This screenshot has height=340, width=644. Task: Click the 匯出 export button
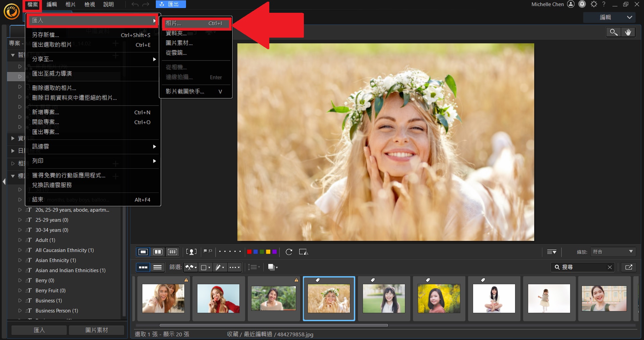tap(171, 4)
